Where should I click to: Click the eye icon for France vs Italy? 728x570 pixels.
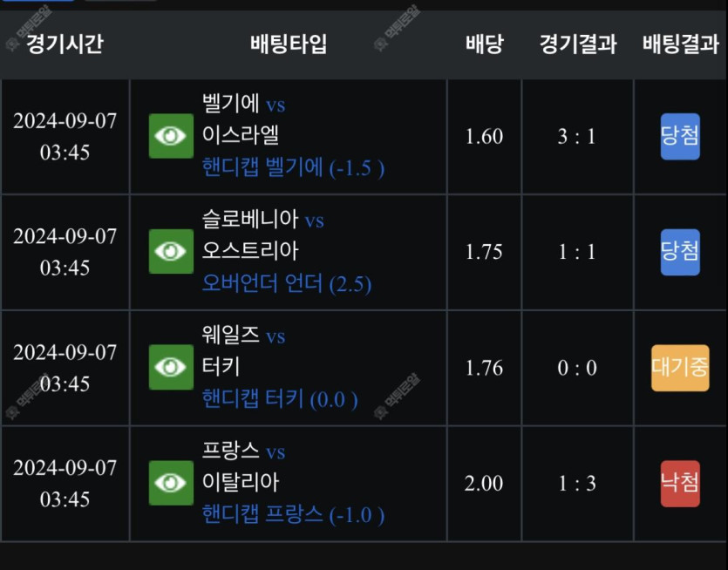171,483
